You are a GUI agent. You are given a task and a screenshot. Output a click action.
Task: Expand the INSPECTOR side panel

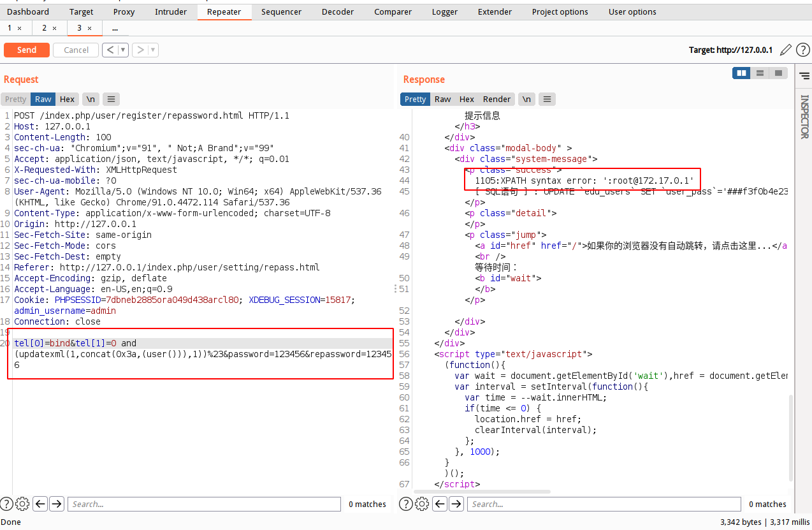[804, 117]
